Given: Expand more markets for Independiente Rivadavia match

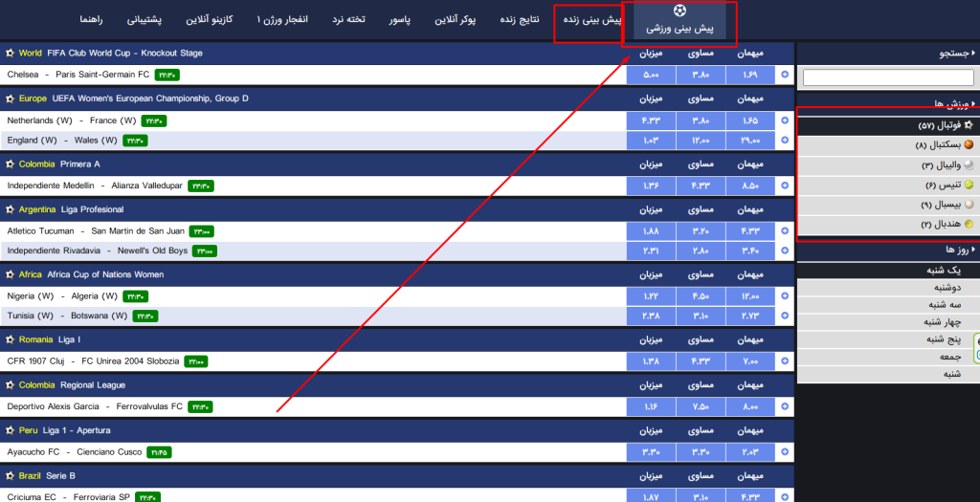Looking at the screenshot, I should tap(785, 251).
